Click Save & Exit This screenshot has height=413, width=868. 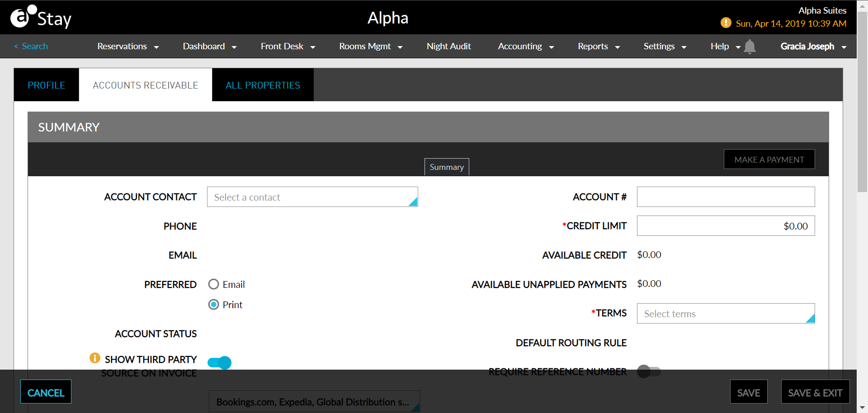point(815,392)
